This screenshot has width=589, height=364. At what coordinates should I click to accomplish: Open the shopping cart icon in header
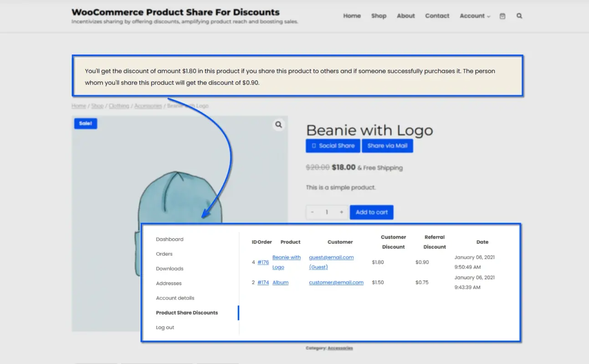502,16
